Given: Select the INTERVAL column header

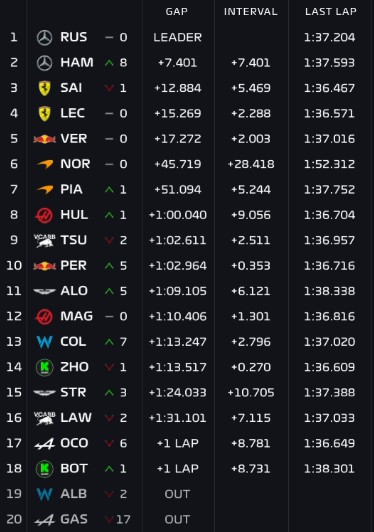Looking at the screenshot, I should coord(251,12).
